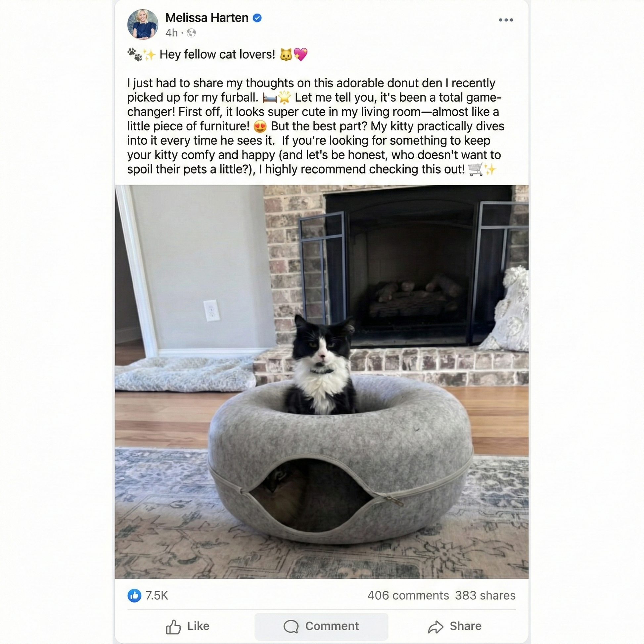The height and width of the screenshot is (644, 644).
Task: Open the 4h post timestamp
Action: pyautogui.click(x=171, y=33)
